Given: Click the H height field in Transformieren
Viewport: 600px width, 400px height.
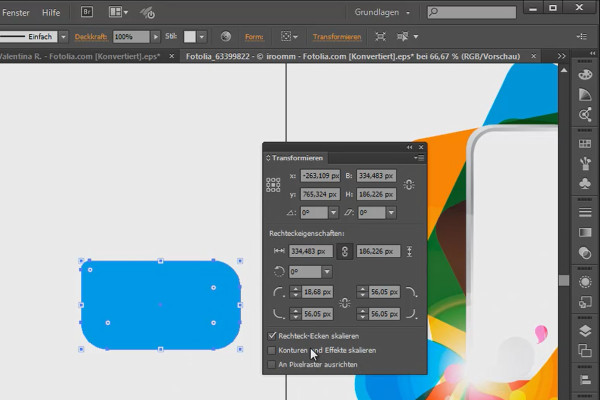Looking at the screenshot, I should [x=376, y=194].
